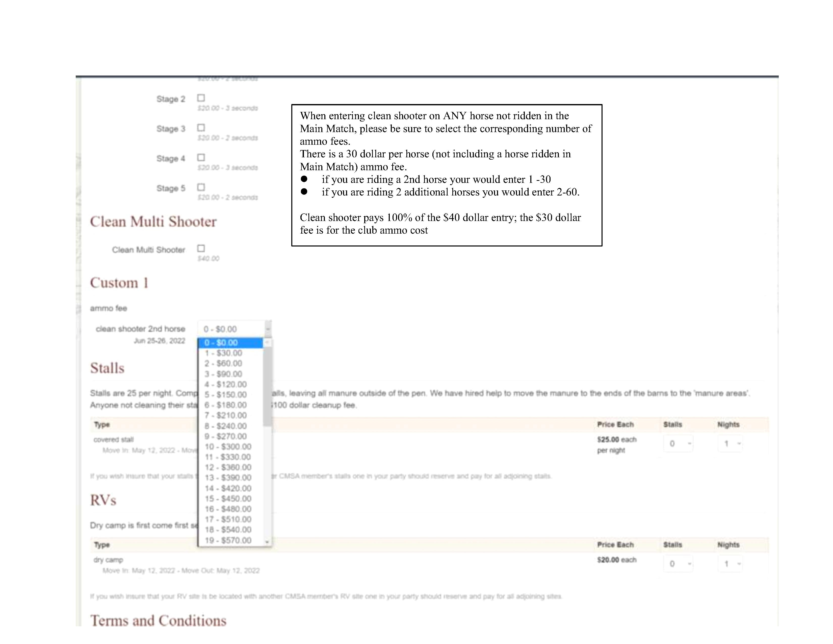Click the dropdown list scroll-down arrow
The image size is (833, 644).
pos(267,542)
